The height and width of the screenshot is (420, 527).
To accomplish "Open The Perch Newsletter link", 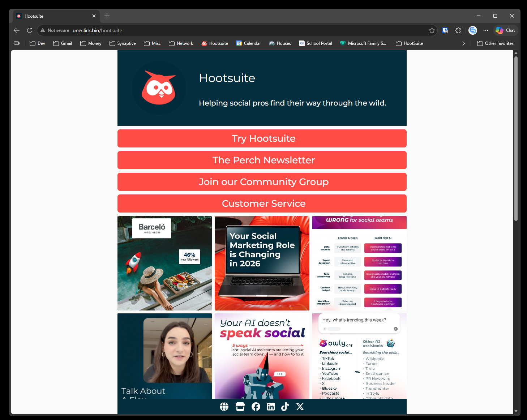I will click(262, 160).
